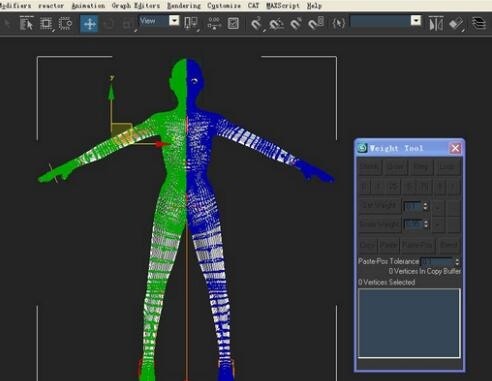Activate the Select and Scale tool

click(127, 24)
